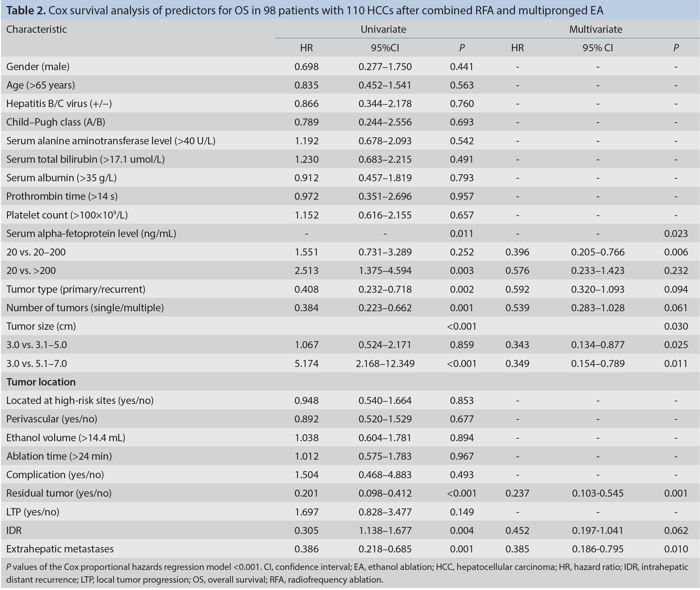Select the 'IDR' row label
Screen dimensions: 700x590
point(14,530)
